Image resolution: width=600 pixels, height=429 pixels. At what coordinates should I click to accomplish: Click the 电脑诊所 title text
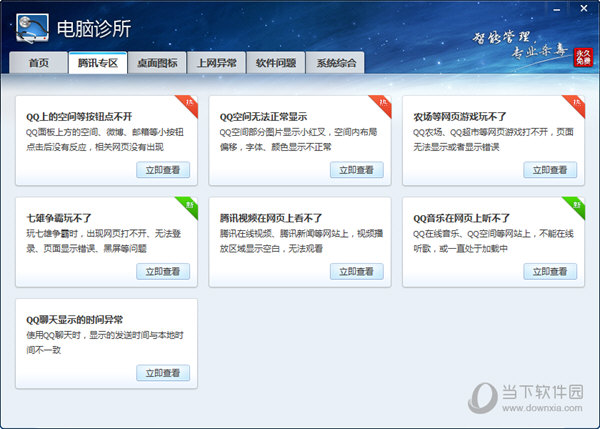pyautogui.click(x=94, y=29)
